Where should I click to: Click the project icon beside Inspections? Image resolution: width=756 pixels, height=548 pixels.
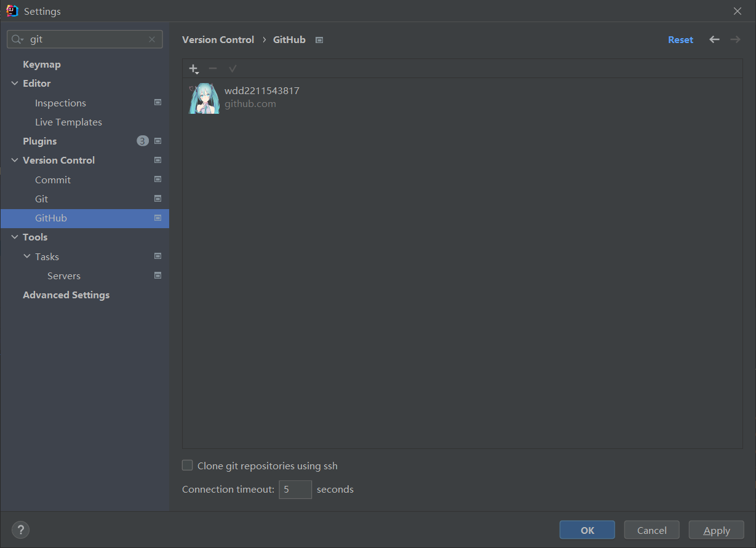pos(157,103)
